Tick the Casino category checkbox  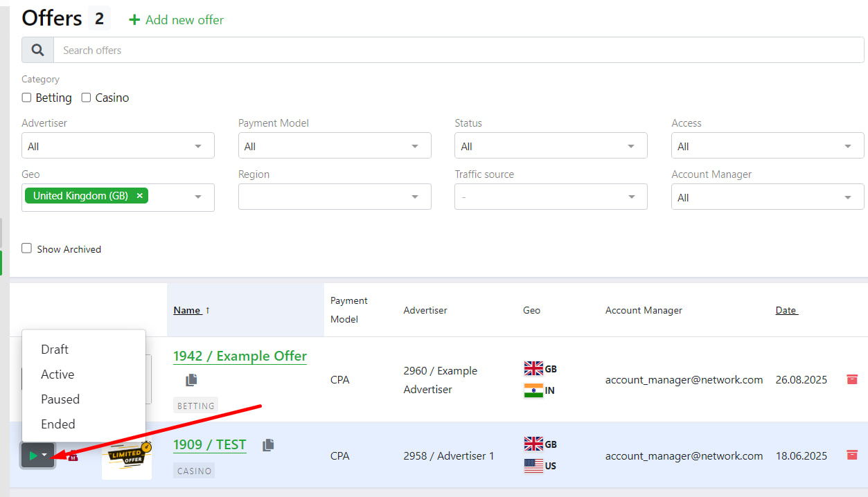click(x=87, y=98)
